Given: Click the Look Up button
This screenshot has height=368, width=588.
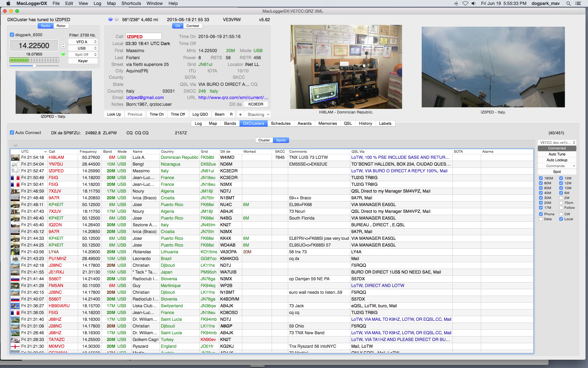Looking at the screenshot, I should pyautogui.click(x=114, y=114).
